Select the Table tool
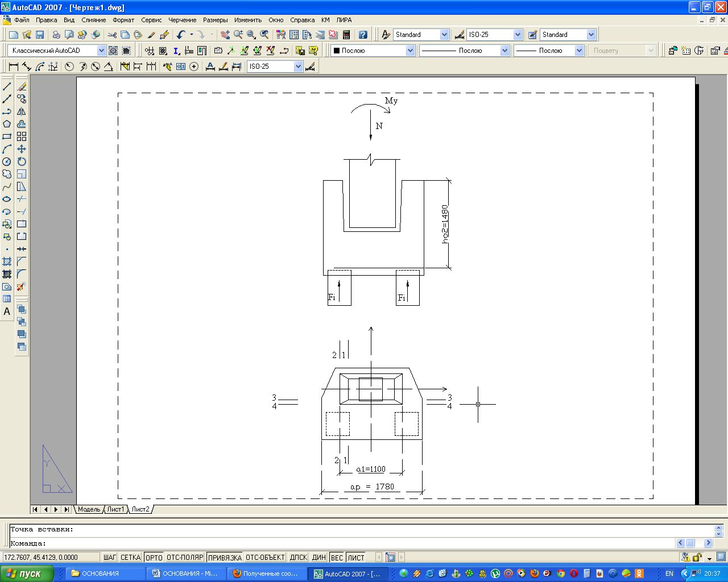Screen dimensions: 728x582 coord(7,299)
